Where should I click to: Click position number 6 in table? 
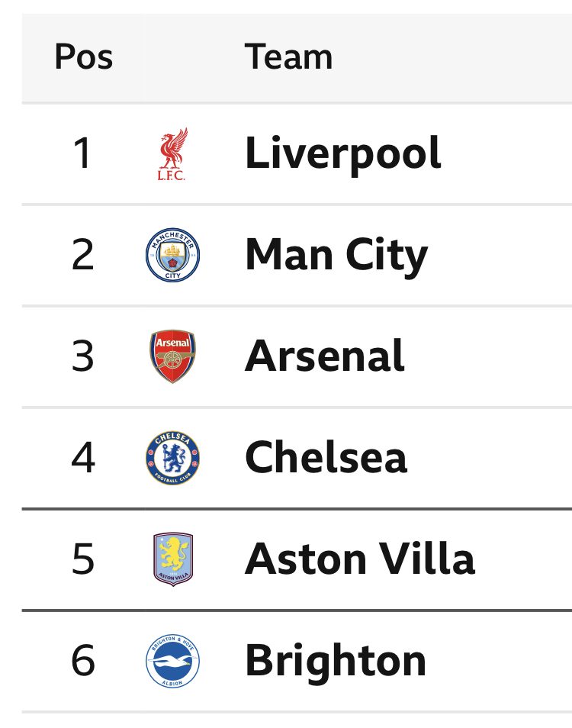pos(83,660)
